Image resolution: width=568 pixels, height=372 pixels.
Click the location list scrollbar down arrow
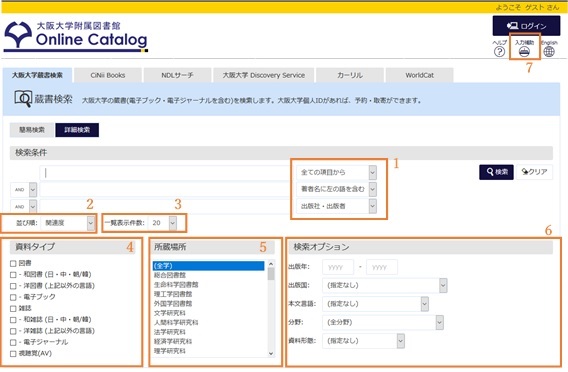coord(271,354)
